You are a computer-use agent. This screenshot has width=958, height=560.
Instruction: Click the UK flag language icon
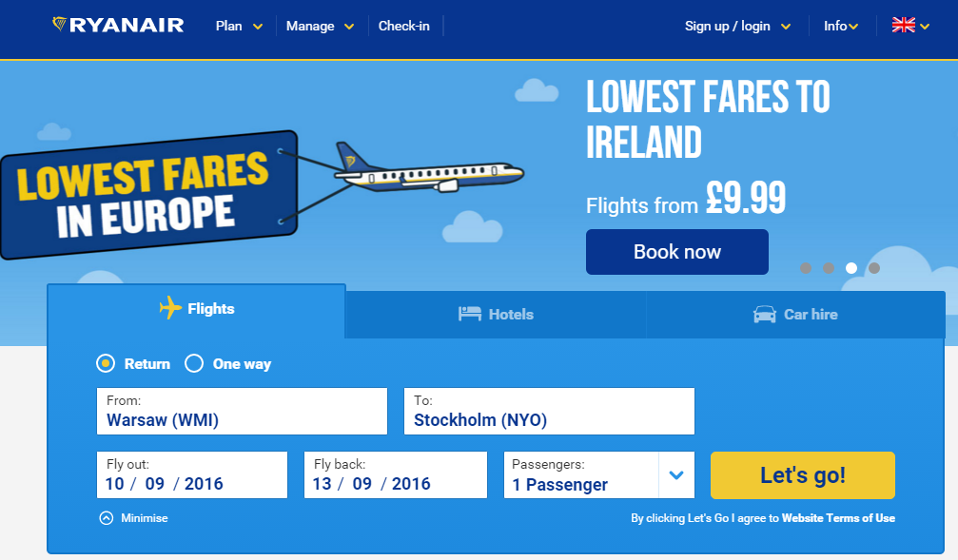903,26
